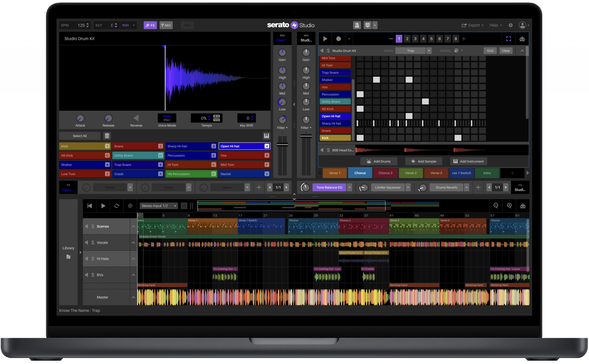
Task: Open the metronome icon in the top toolbar
Action: click(357, 25)
